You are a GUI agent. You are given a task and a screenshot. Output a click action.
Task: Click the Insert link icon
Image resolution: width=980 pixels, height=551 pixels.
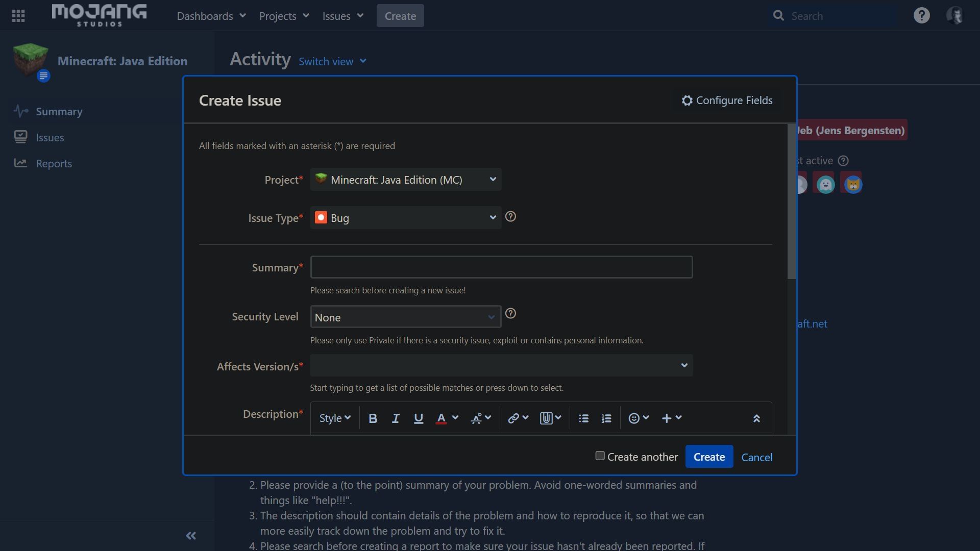point(514,418)
